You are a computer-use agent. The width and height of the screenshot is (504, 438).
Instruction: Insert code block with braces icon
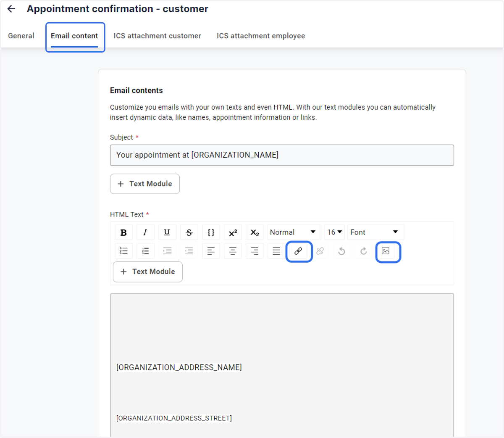211,232
